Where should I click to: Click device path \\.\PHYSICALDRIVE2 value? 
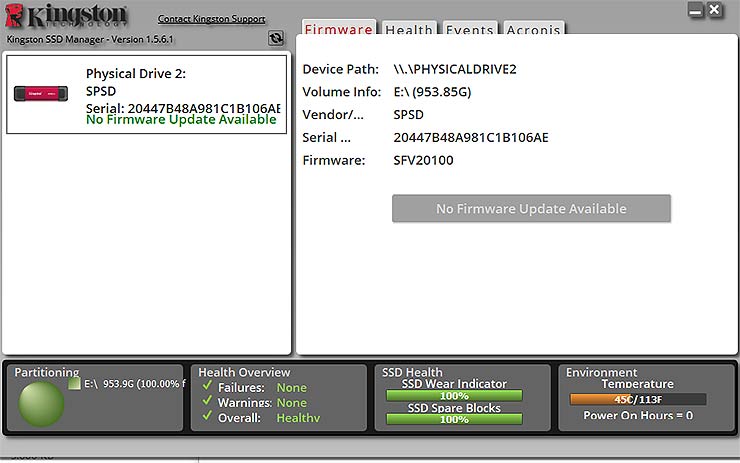coord(455,69)
